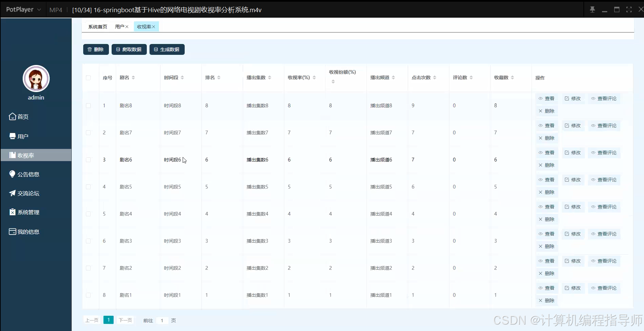Check the row checkbox for 剧名6
This screenshot has width=644, height=331.
(x=88, y=160)
